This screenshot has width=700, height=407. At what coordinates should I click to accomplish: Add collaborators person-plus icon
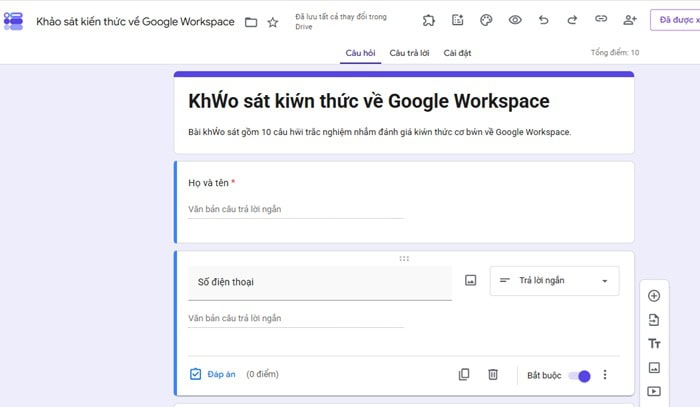[629, 20]
